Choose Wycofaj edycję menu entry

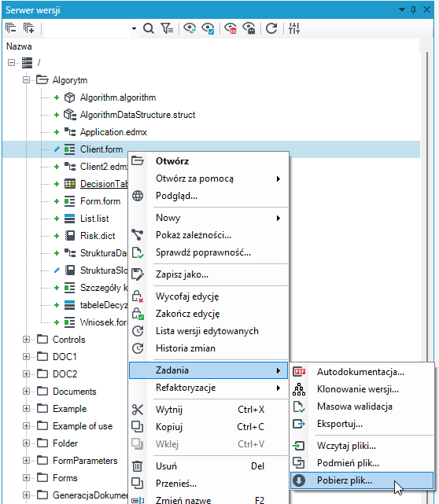pyautogui.click(x=208, y=296)
